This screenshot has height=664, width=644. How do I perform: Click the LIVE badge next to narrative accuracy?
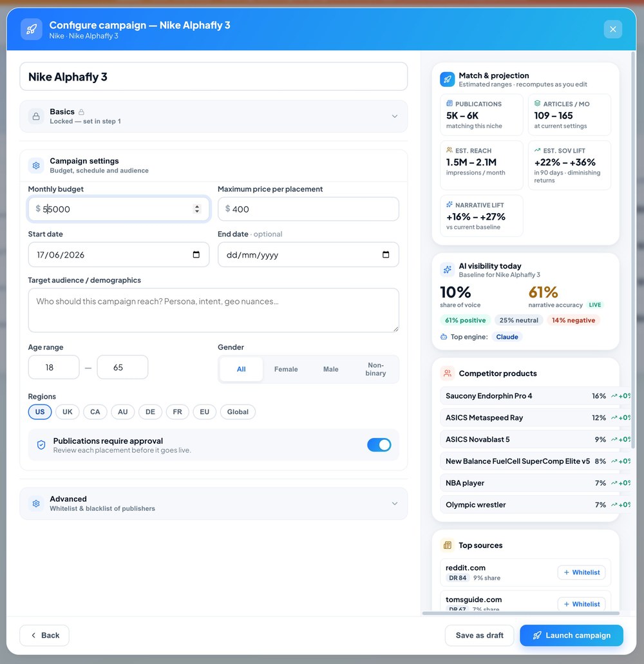[595, 305]
